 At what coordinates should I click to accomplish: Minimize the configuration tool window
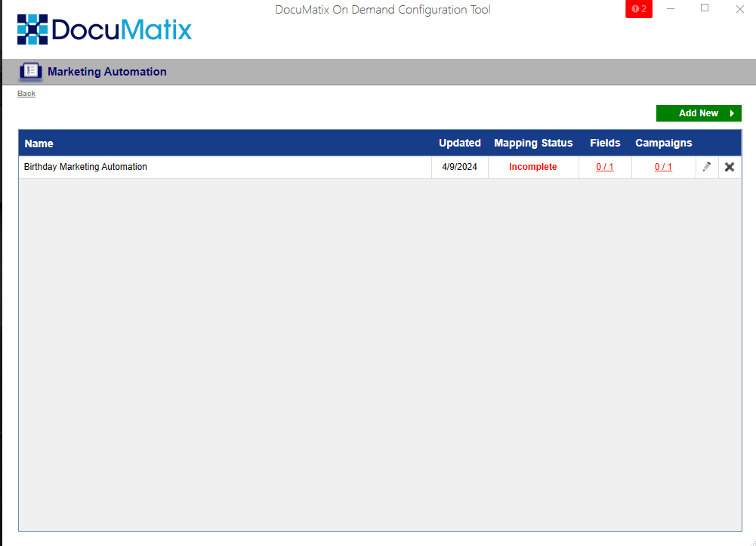tap(671, 8)
